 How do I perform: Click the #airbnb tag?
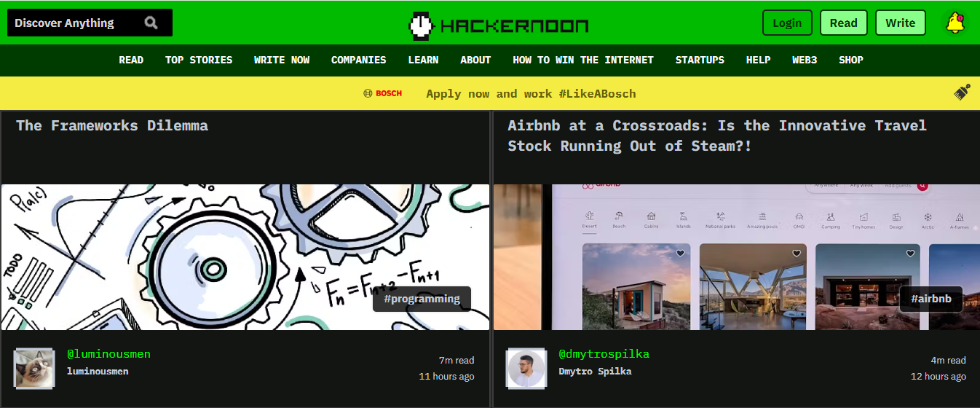pyautogui.click(x=931, y=299)
